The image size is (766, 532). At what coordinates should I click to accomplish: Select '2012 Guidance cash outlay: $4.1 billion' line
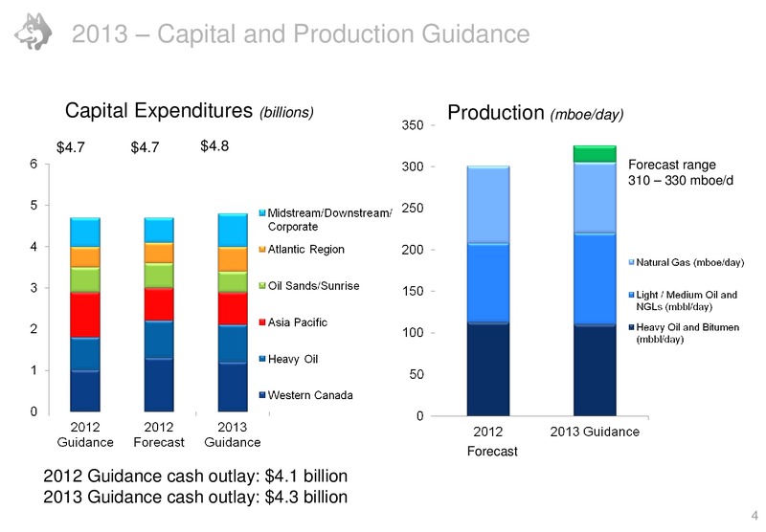point(195,476)
